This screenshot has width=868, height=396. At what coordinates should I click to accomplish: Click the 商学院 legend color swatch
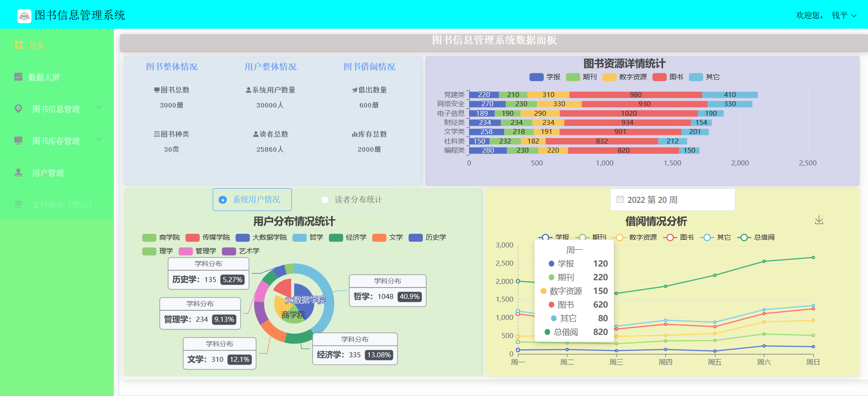coord(149,237)
